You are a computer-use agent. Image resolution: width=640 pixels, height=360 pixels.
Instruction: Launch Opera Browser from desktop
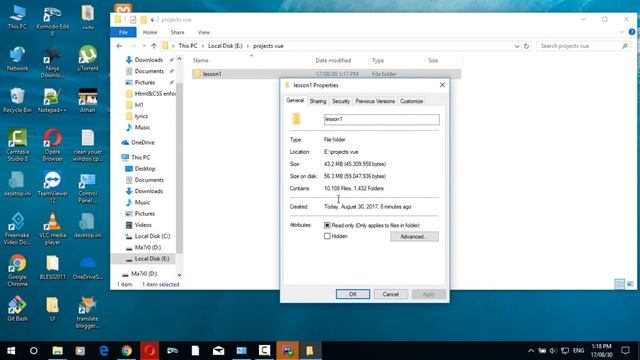tap(52, 145)
